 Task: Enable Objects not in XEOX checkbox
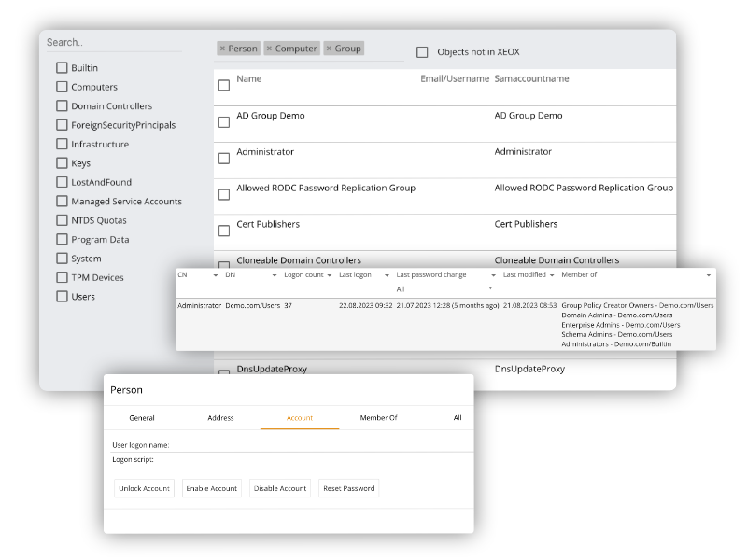pyautogui.click(x=422, y=52)
